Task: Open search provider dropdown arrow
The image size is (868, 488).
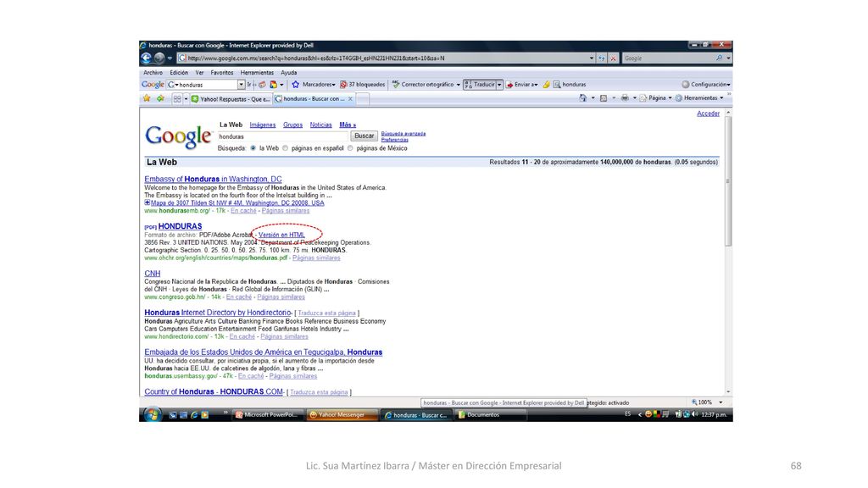Action: point(728,58)
